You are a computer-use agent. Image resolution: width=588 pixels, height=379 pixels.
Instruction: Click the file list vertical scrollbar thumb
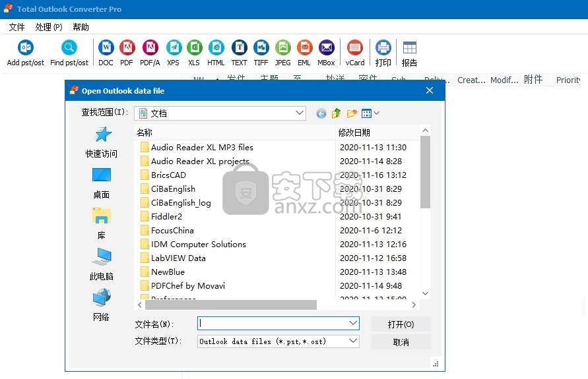point(425,172)
